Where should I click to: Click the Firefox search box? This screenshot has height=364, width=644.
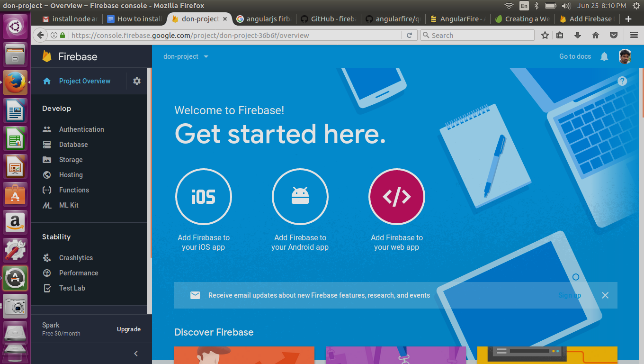click(x=477, y=35)
